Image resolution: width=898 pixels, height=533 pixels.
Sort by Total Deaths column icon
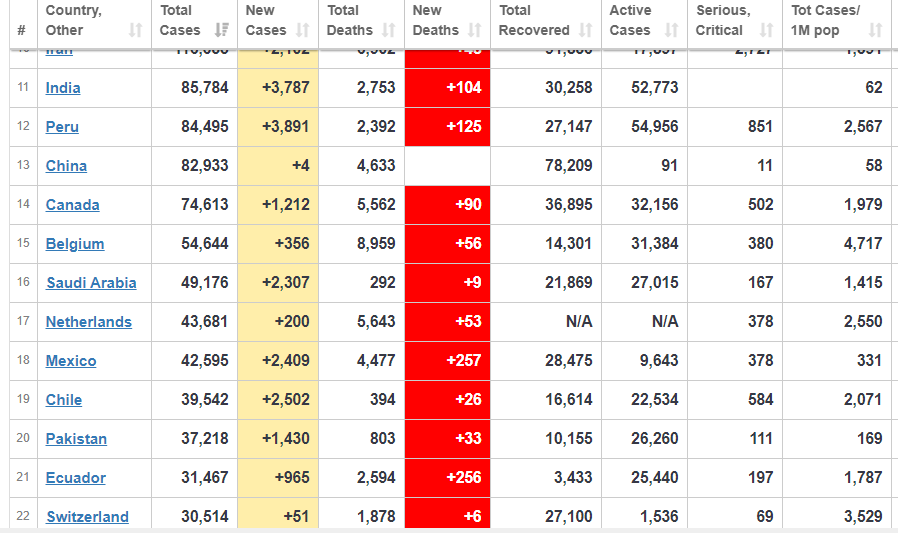point(388,30)
